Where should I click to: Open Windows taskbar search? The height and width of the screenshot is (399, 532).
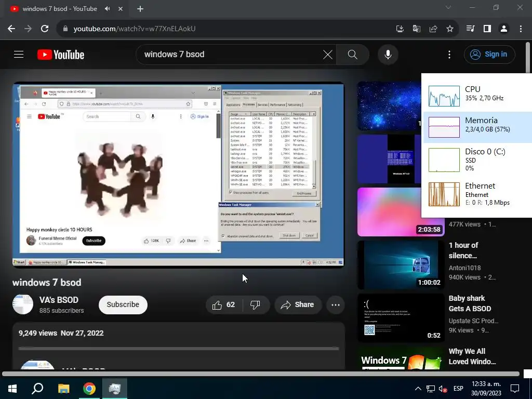click(37, 389)
